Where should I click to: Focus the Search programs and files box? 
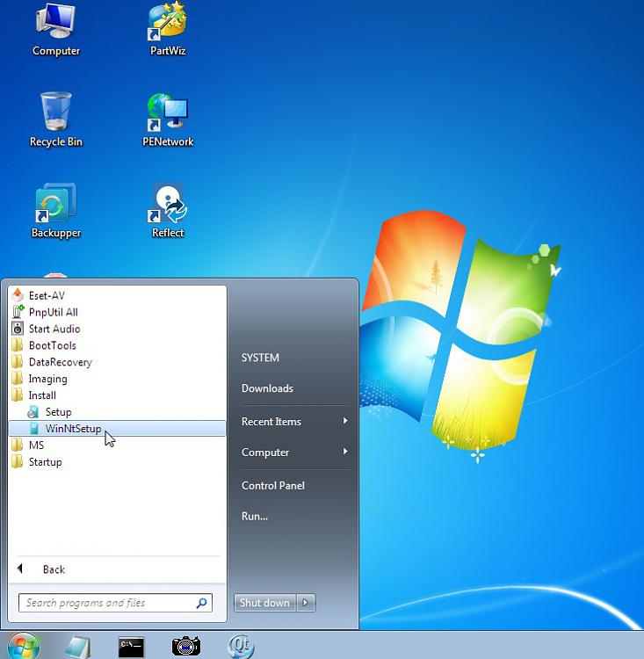(x=115, y=603)
